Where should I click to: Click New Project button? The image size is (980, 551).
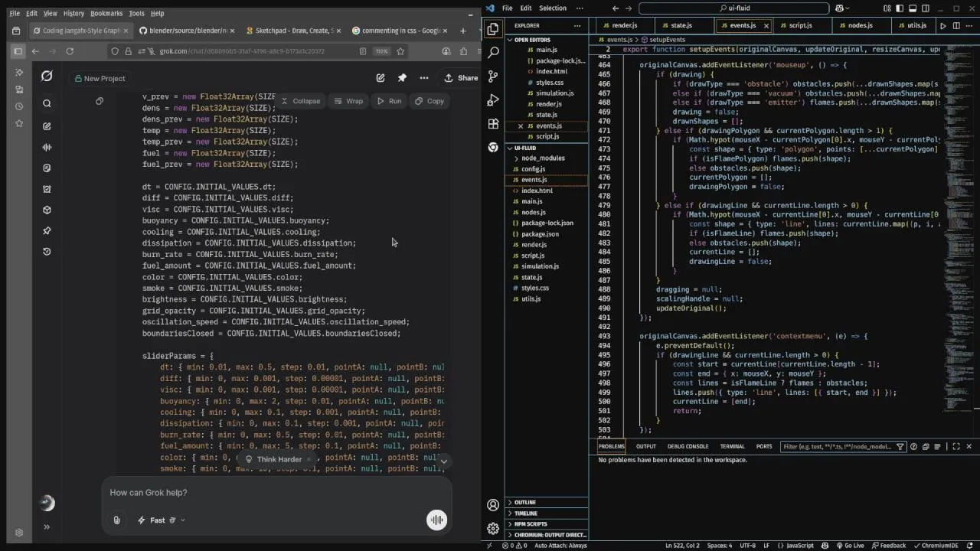[99, 78]
